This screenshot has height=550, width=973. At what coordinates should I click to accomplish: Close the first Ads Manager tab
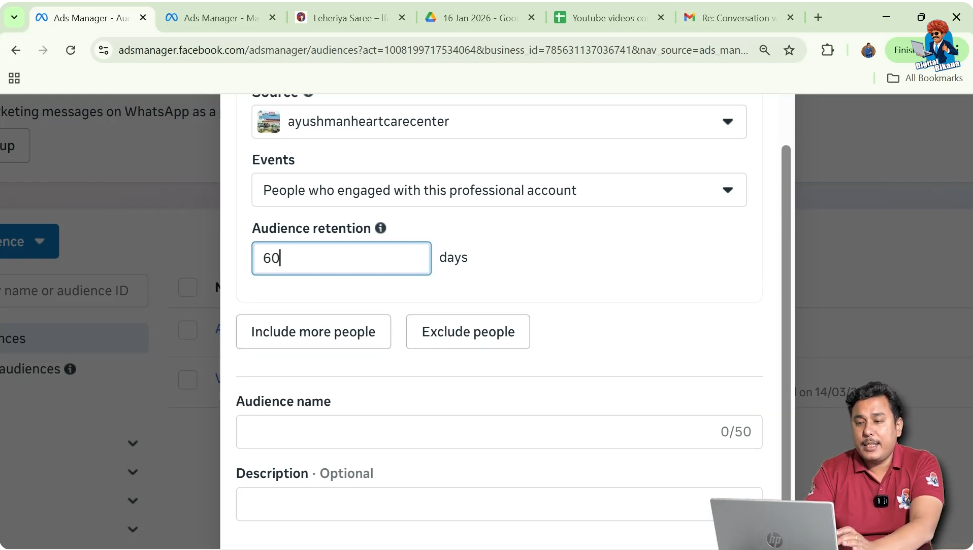(x=143, y=18)
